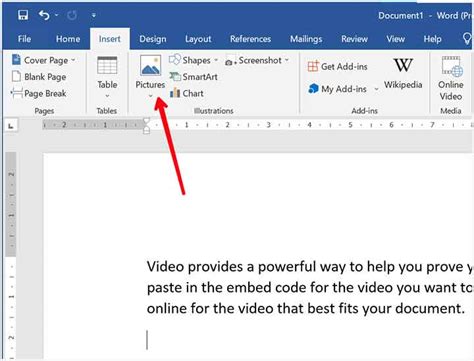474x361 pixels.
Task: Open the Wikipedia add-in
Action: coord(403,73)
